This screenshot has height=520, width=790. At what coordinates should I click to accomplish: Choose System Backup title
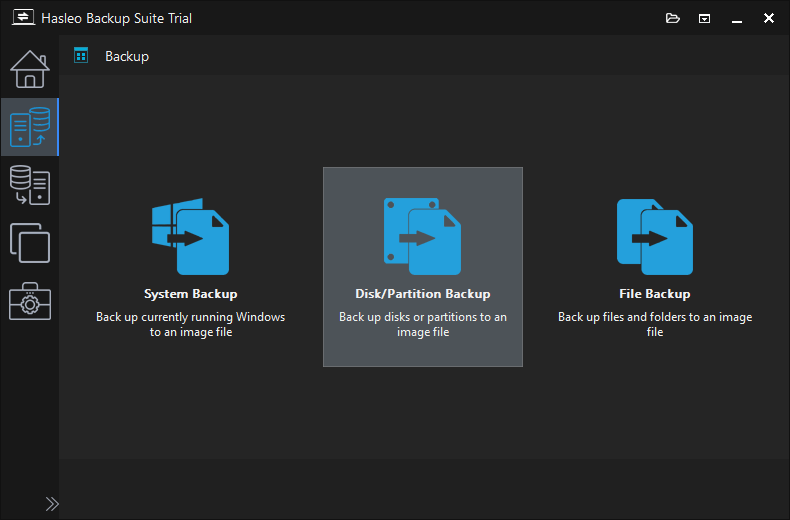click(x=190, y=294)
